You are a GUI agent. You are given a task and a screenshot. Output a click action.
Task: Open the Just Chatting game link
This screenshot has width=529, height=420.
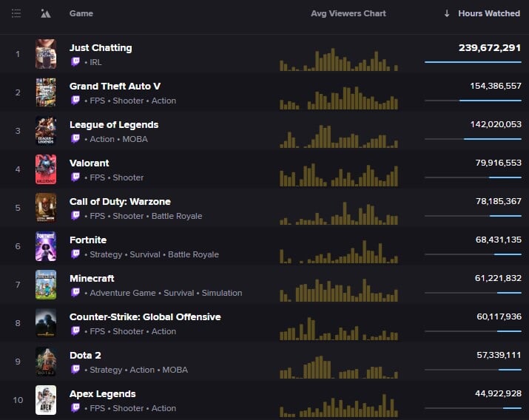(x=101, y=48)
